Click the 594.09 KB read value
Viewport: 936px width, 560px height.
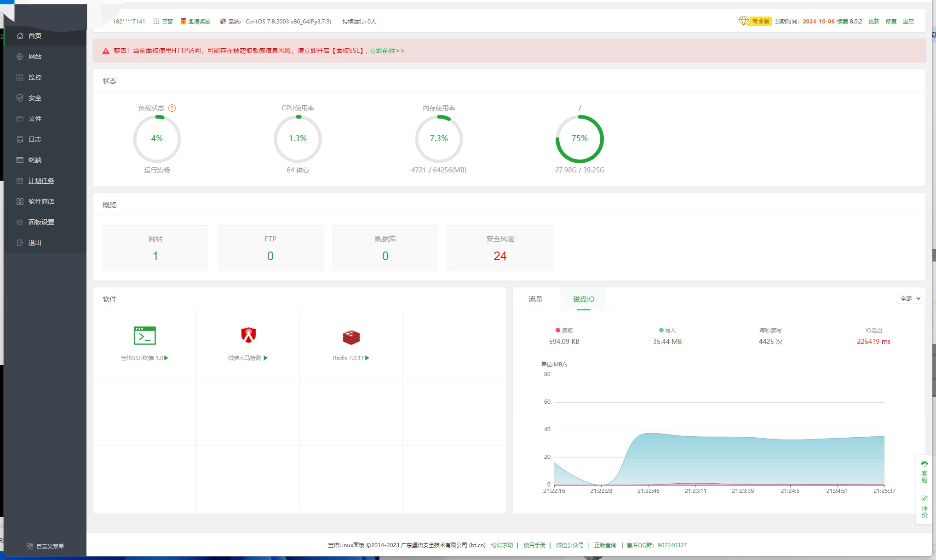564,342
